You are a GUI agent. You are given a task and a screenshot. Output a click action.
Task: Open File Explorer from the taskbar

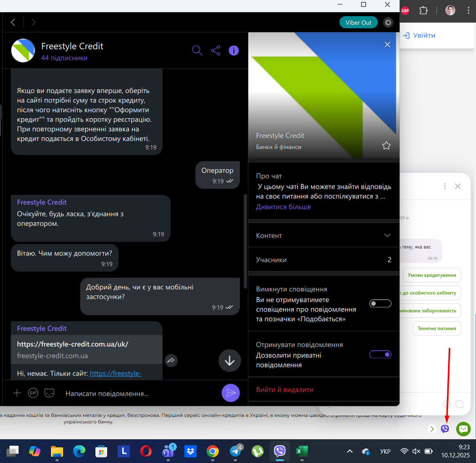(57, 451)
